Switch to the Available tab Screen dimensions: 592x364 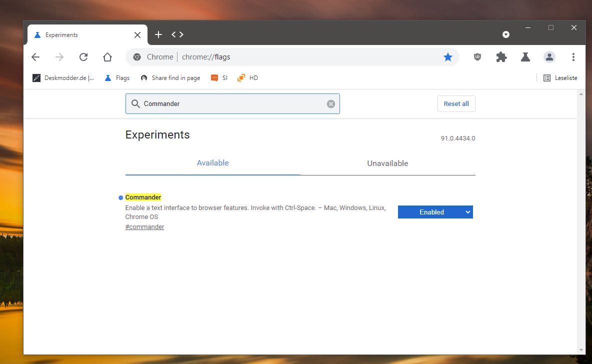pyautogui.click(x=212, y=162)
